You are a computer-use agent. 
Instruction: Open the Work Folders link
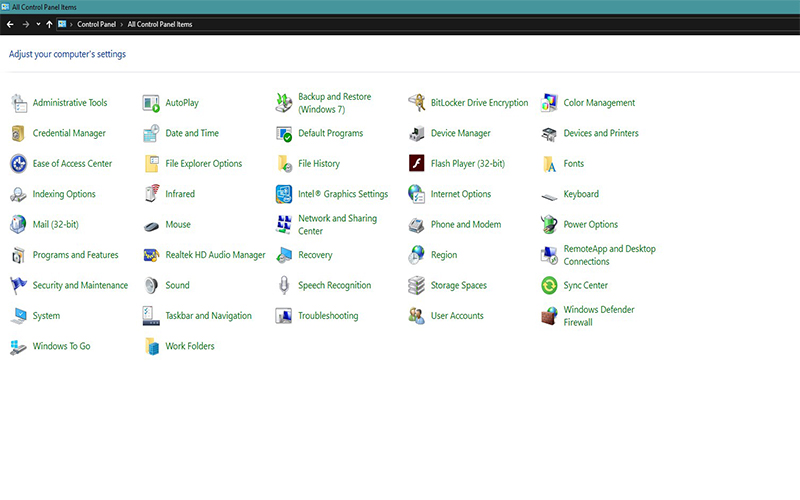(x=190, y=346)
